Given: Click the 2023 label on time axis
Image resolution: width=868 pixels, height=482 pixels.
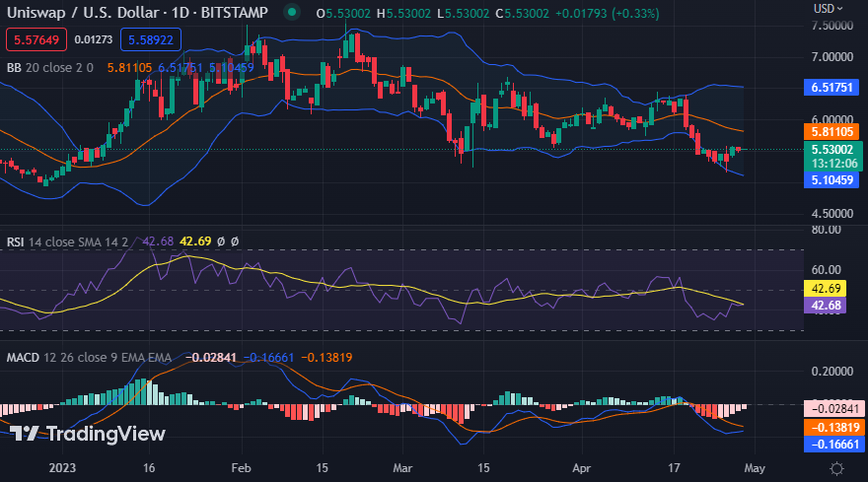Looking at the screenshot, I should [x=62, y=468].
